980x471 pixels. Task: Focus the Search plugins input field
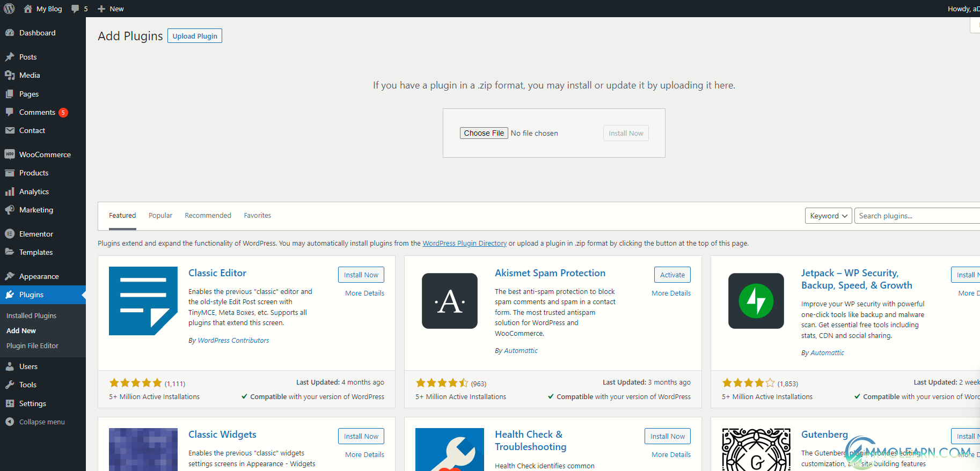tap(917, 216)
